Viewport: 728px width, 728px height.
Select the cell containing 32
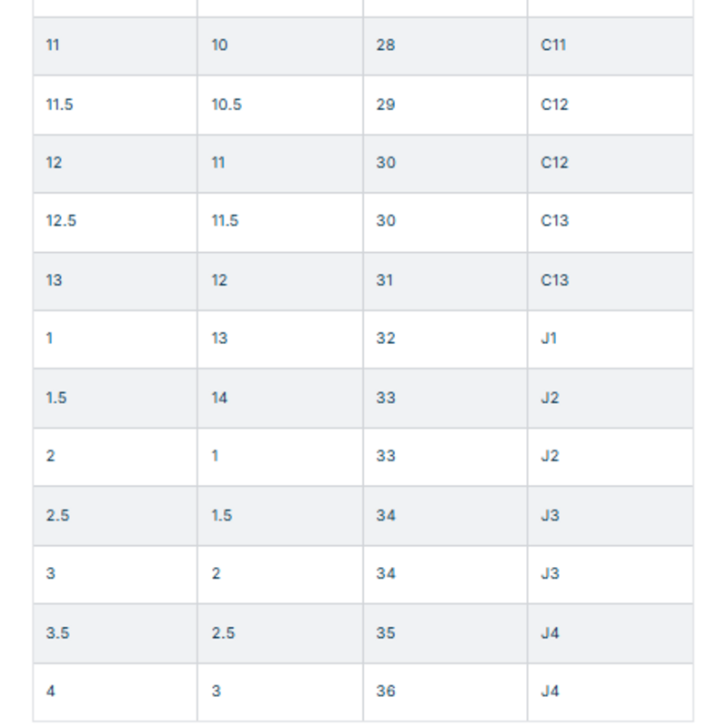pos(386,339)
